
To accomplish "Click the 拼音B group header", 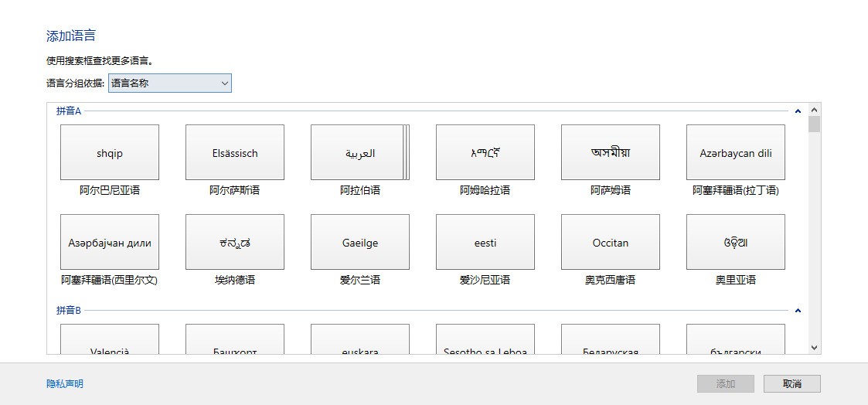I will 69,311.
